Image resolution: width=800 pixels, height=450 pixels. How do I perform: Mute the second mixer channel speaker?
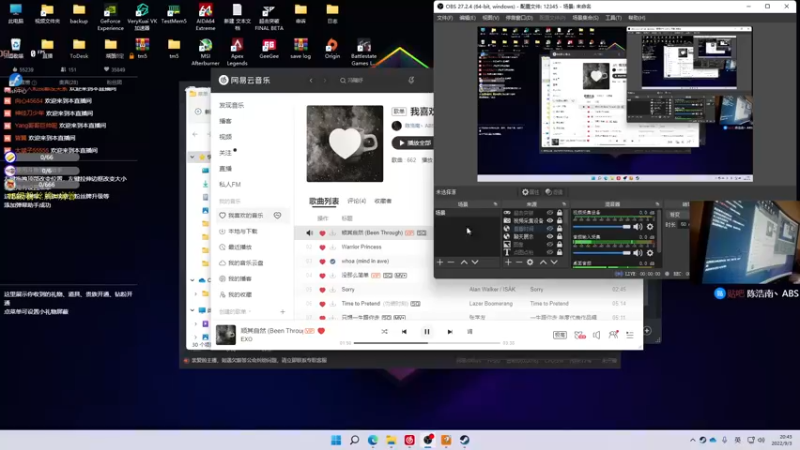(x=638, y=253)
